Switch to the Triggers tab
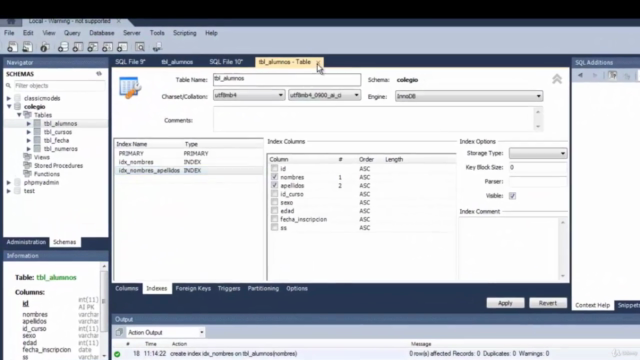Viewport: 640px width, 360px height. tap(229, 289)
